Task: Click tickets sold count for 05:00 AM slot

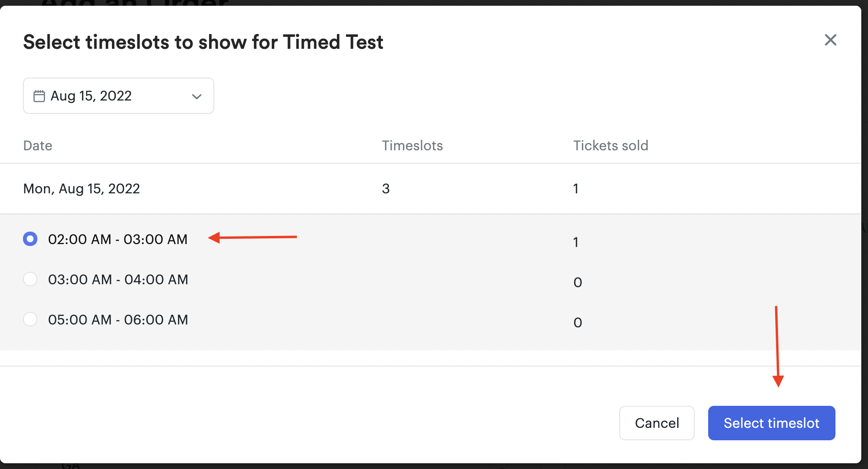Action: click(578, 323)
